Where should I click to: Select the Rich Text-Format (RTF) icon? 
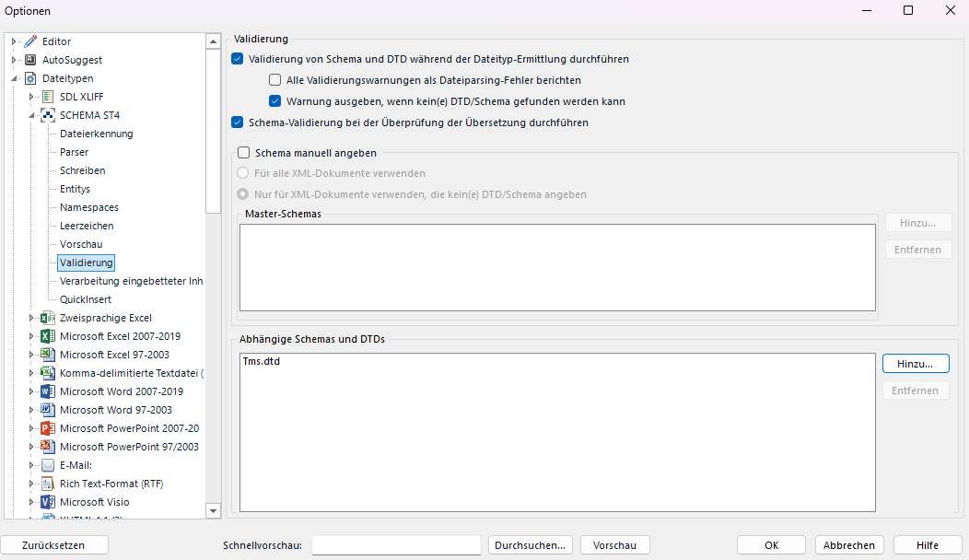[x=47, y=483]
